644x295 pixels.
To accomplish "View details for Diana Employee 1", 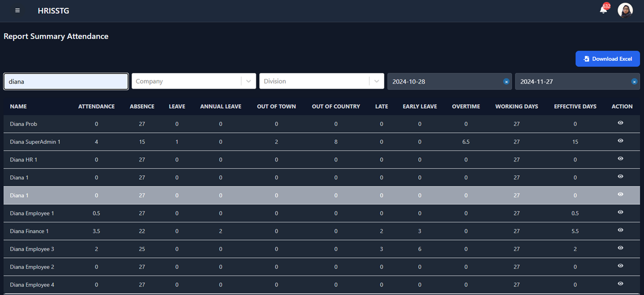I will [x=621, y=212].
